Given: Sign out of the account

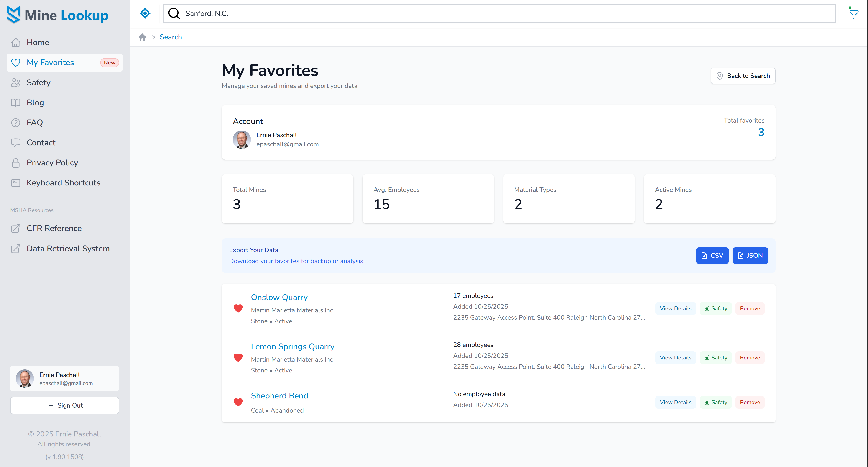Looking at the screenshot, I should click(x=65, y=405).
